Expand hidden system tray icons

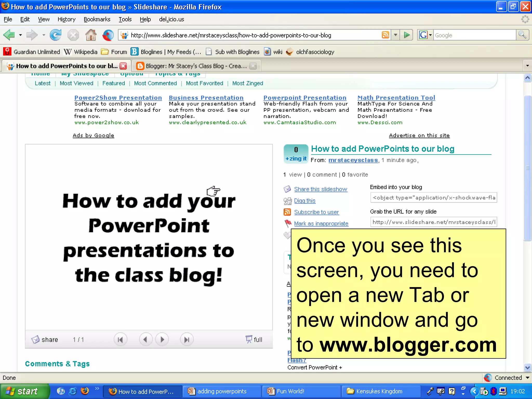point(474,391)
